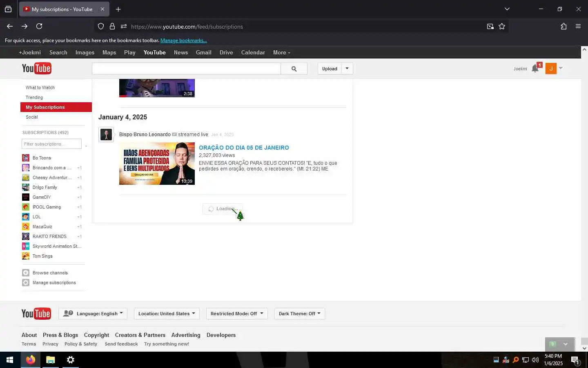Click the Copyright footer link

[96, 335]
